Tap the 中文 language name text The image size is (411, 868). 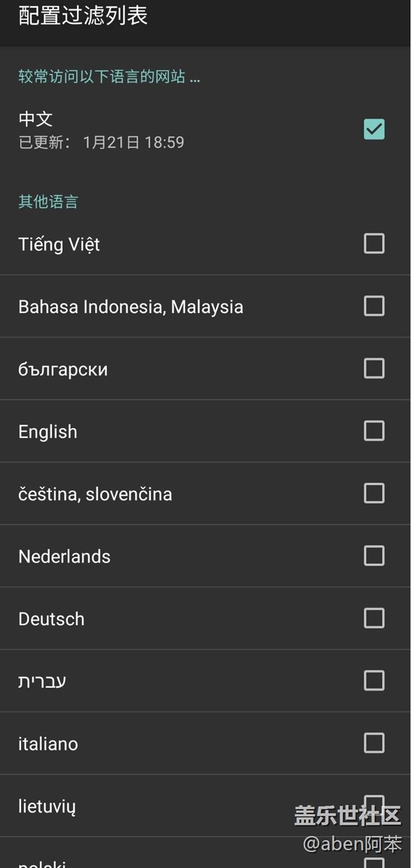(35, 119)
